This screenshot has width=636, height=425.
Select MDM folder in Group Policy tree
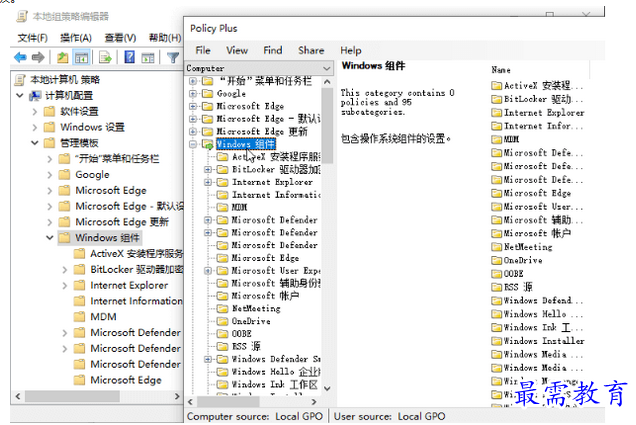103,317
